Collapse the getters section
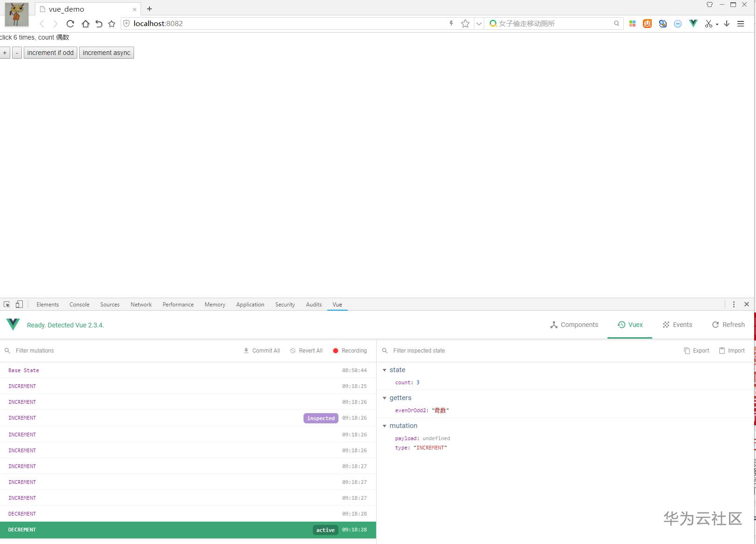The width and height of the screenshot is (756, 544). pyautogui.click(x=385, y=398)
